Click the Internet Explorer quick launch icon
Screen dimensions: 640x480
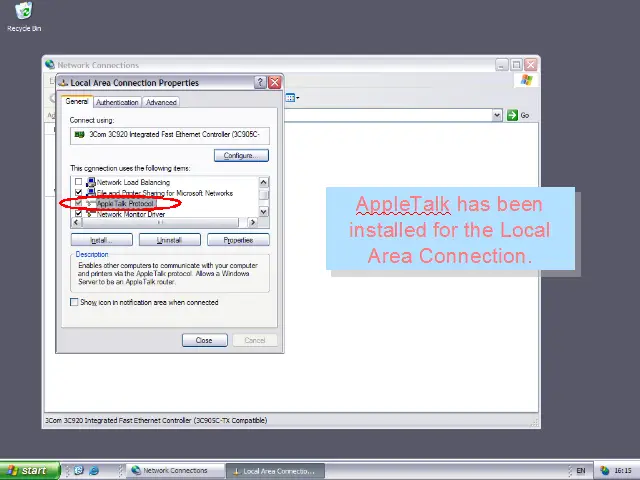tap(94, 471)
